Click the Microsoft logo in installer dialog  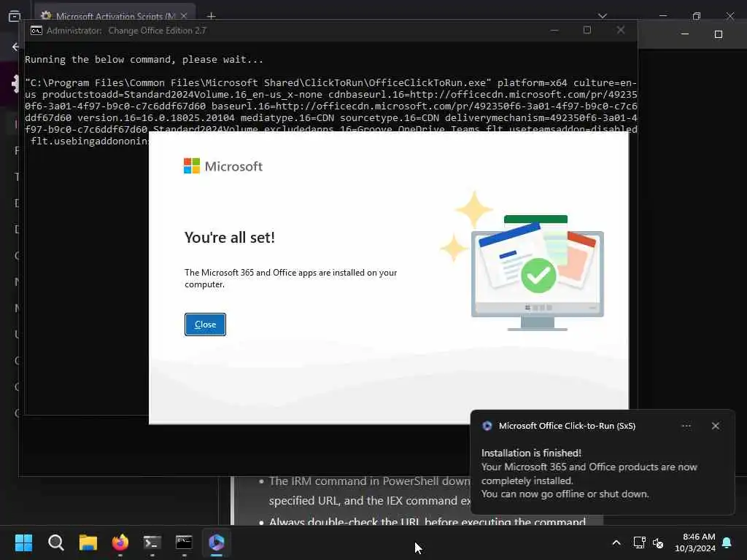pos(223,166)
